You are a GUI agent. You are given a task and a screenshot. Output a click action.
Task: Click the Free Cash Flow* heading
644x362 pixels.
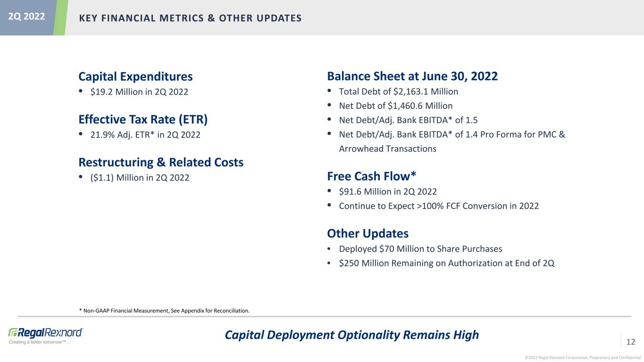371,176
